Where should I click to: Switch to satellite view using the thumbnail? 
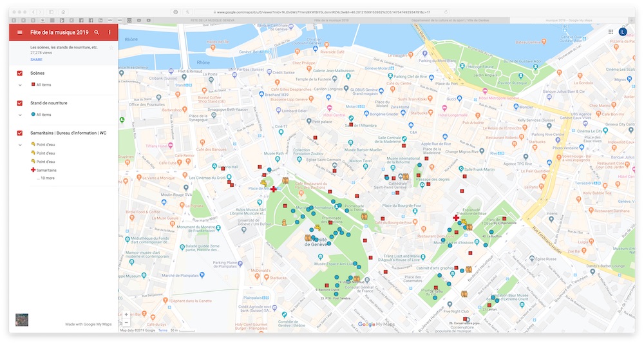(22, 320)
